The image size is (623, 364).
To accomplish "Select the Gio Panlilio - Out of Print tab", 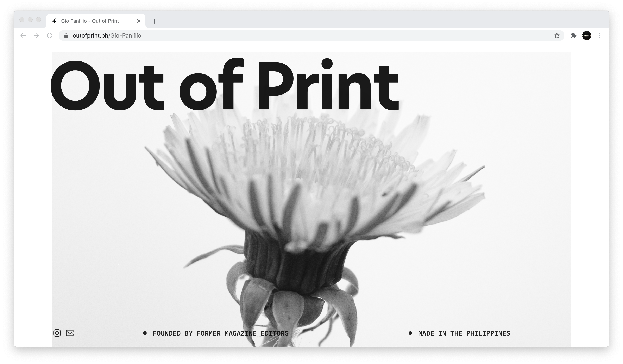I will point(90,21).
